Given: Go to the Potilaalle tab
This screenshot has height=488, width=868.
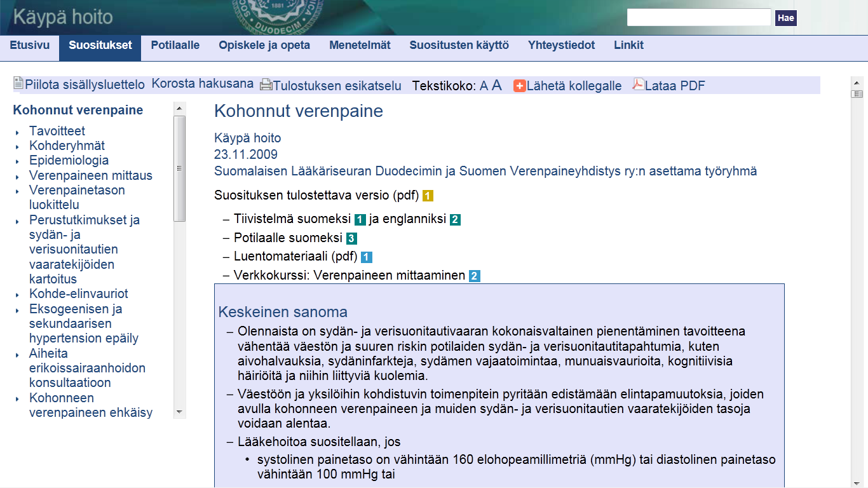Looking at the screenshot, I should 175,45.
